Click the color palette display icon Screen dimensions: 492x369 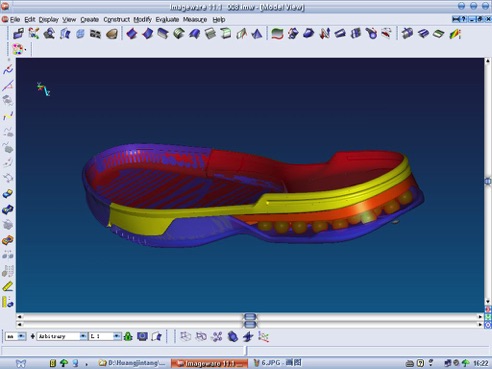18,49
